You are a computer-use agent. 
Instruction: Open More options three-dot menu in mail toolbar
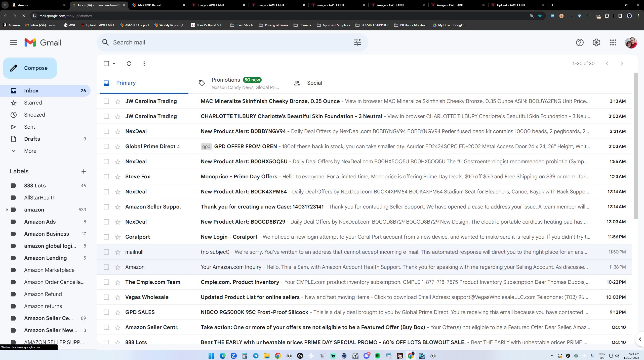pos(144,64)
